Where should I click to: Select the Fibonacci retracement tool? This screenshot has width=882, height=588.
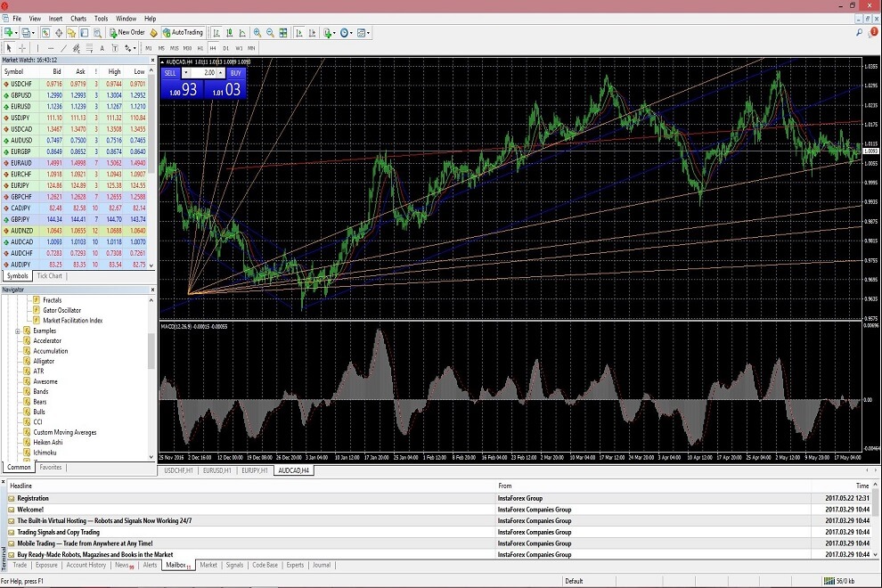coord(89,48)
